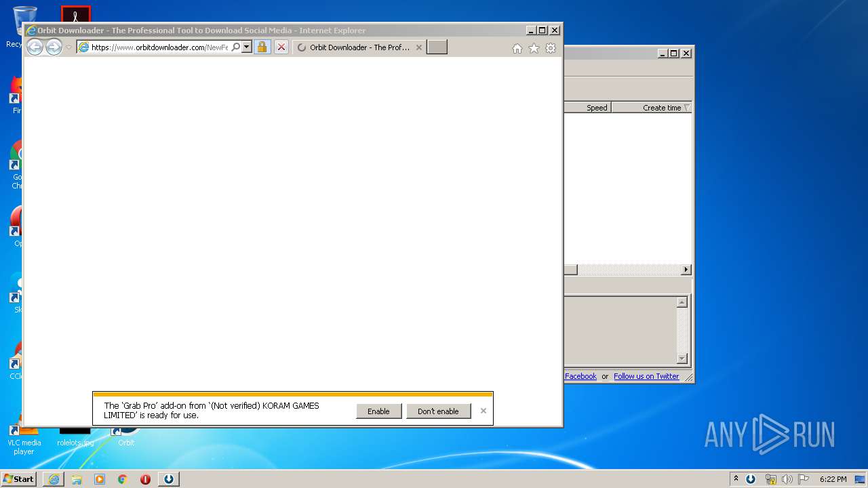Click the search magnifier in address bar
Screen dimensions: 868x488
click(x=236, y=47)
